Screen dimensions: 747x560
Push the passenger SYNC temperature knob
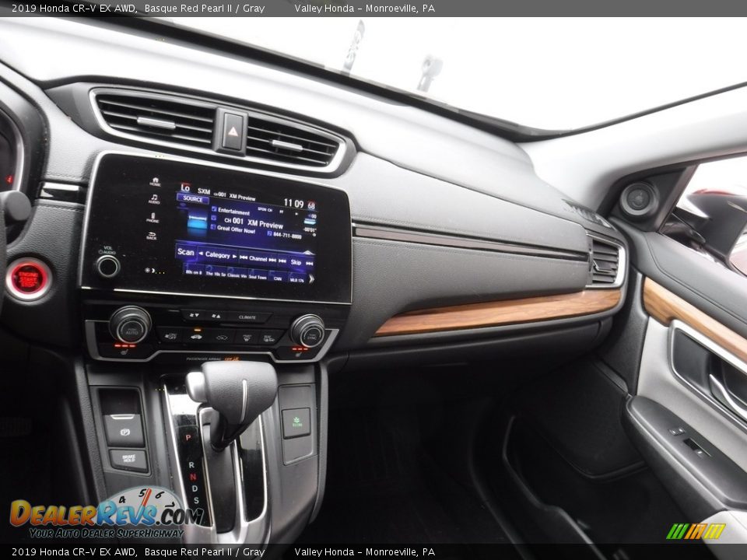(x=308, y=331)
